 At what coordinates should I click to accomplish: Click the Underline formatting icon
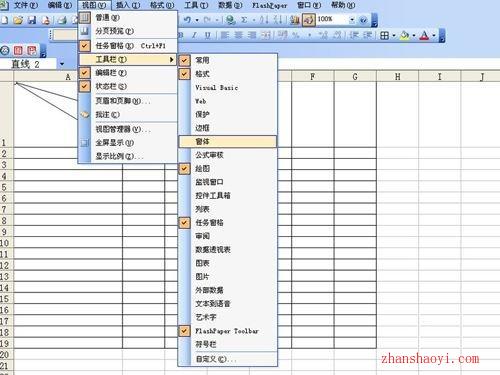[x=208, y=35]
